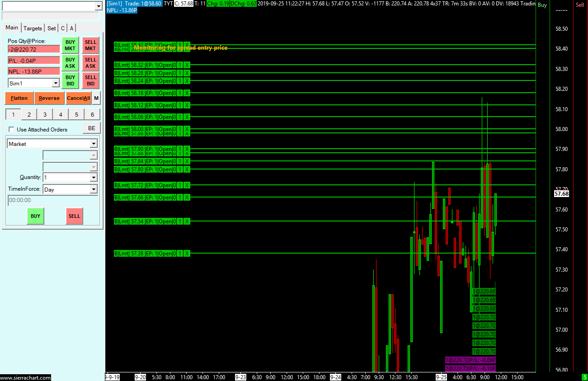
Task: Select quantity preset button 2
Action: coord(29,115)
